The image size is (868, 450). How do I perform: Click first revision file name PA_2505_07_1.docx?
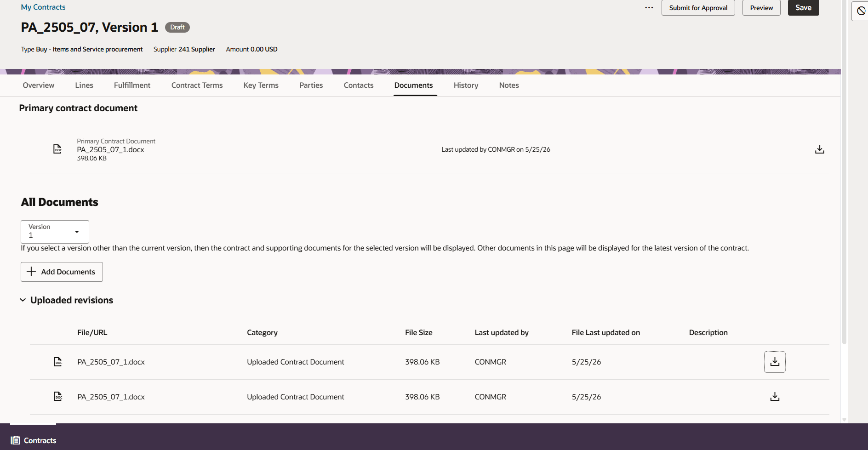[x=111, y=362]
